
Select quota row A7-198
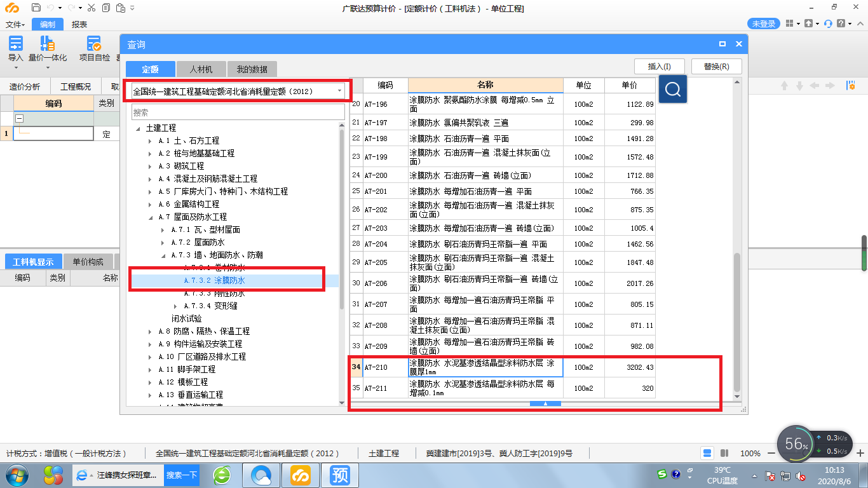pos(502,139)
